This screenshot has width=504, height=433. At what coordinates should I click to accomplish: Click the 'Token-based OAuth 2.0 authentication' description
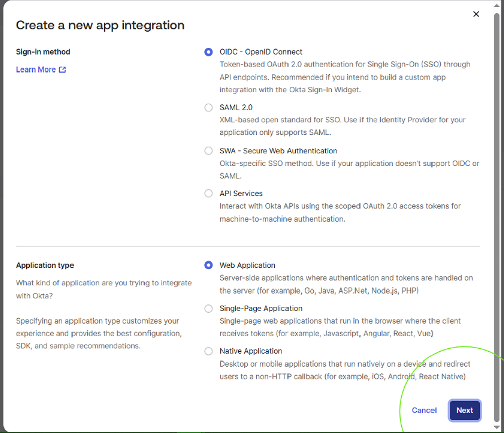(345, 77)
